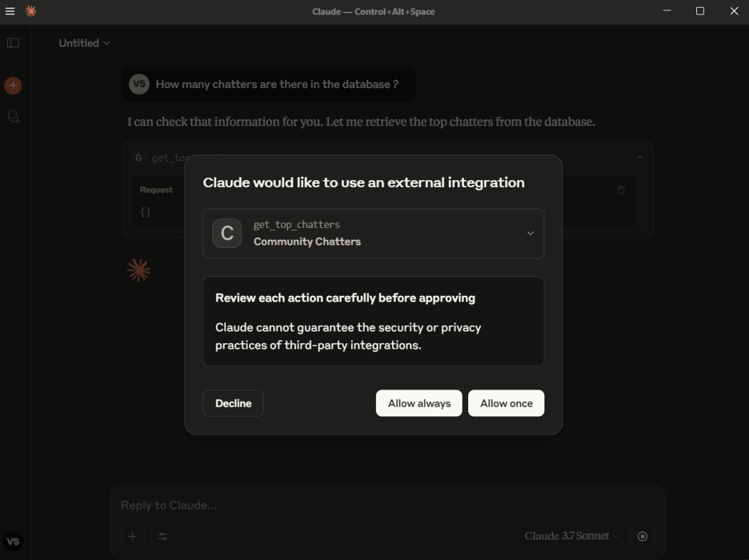This screenshot has height=560, width=749.
Task: Click the Claude starburst logo in title bar
Action: pyautogui.click(x=31, y=11)
